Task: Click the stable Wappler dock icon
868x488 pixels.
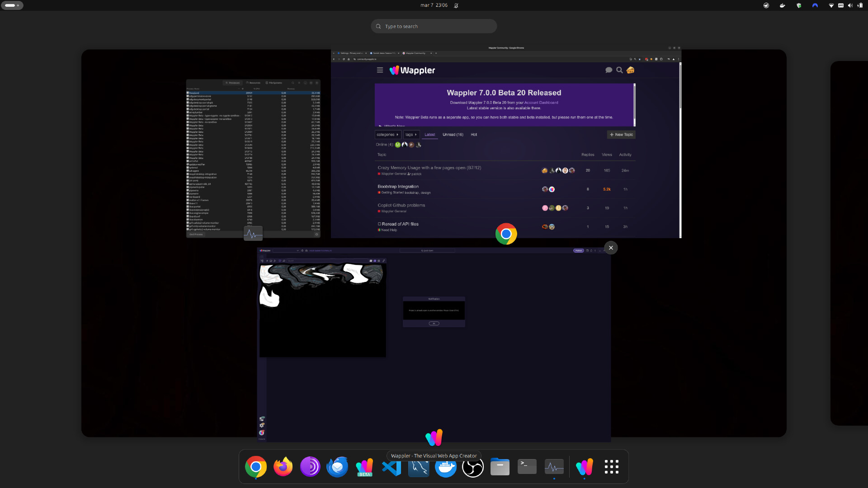Action: tap(585, 467)
